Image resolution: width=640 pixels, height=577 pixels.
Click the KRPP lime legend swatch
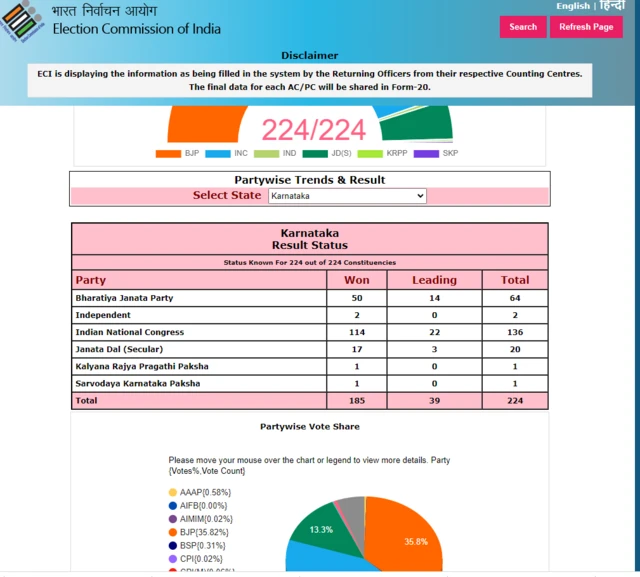(x=370, y=153)
